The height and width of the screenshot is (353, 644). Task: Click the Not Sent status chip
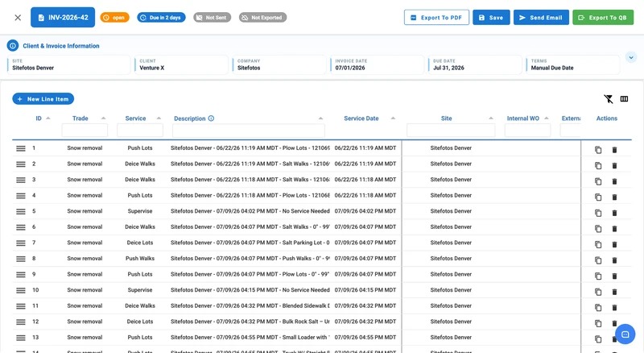[x=212, y=17]
